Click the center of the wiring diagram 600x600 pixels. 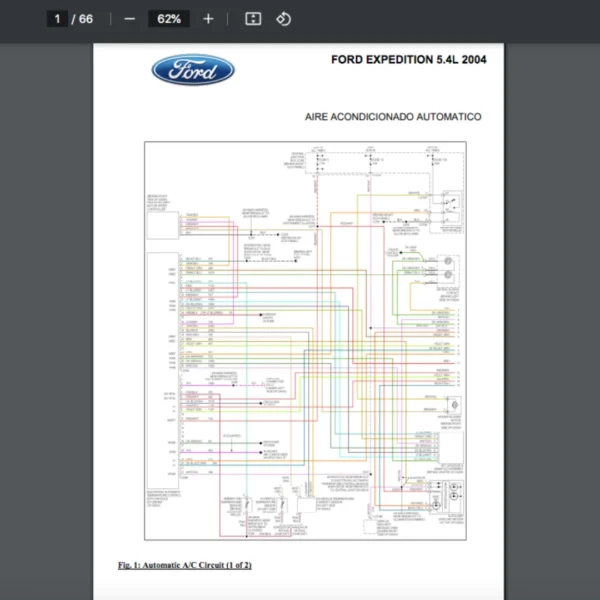click(305, 340)
